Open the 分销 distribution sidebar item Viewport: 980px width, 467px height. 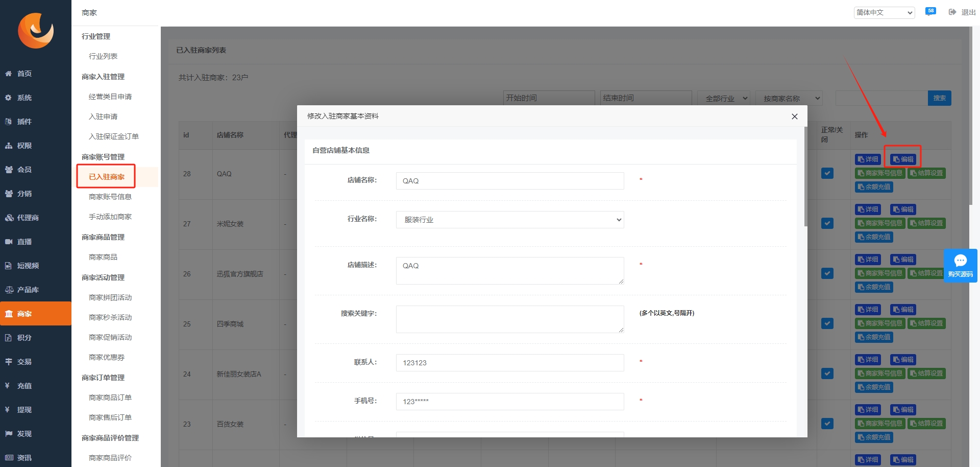click(36, 194)
